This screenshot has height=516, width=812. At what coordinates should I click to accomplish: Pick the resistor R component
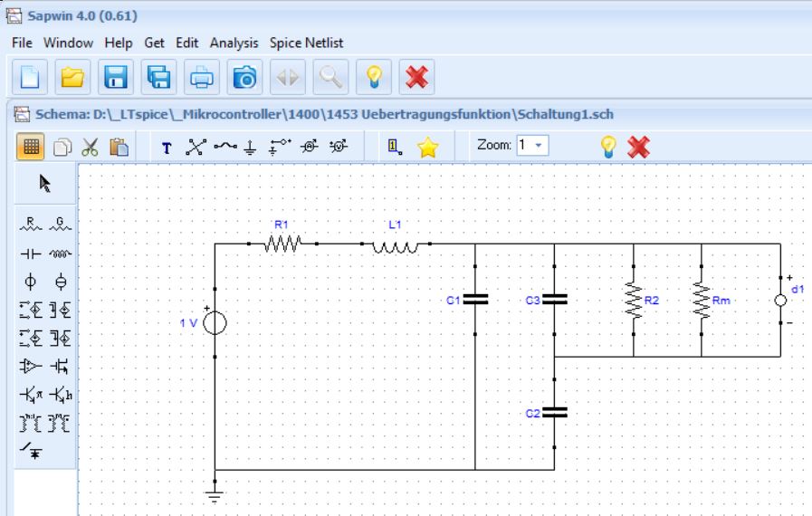tap(31, 225)
